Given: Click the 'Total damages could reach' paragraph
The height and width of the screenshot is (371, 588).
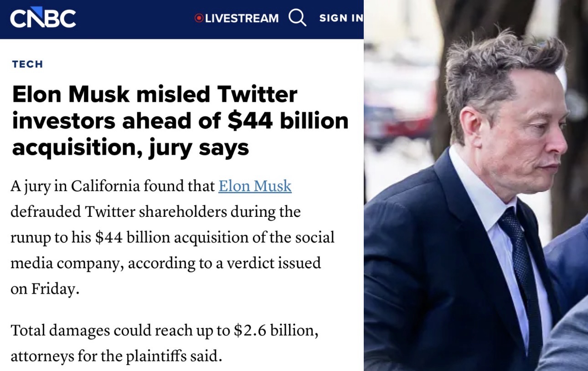Looking at the screenshot, I should pyautogui.click(x=164, y=342).
